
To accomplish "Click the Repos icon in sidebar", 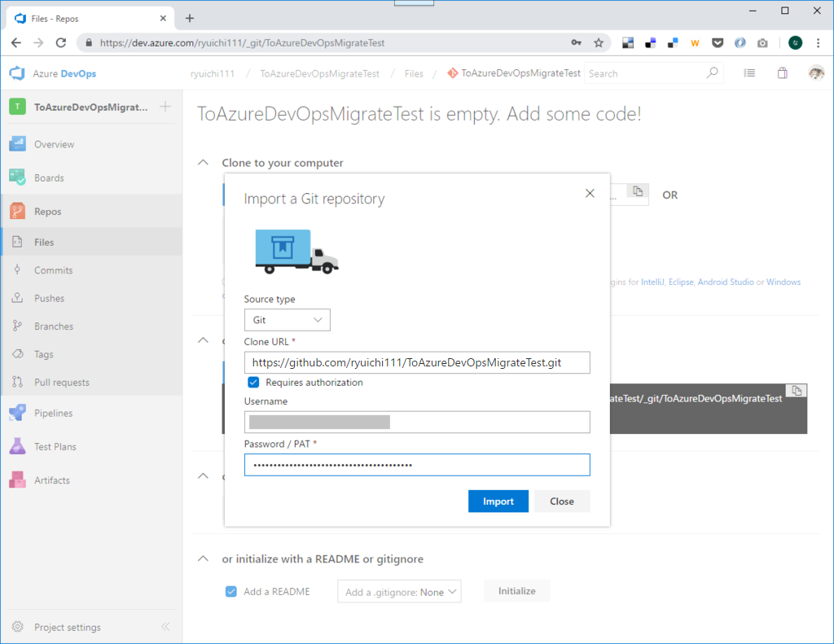I will pyautogui.click(x=17, y=211).
